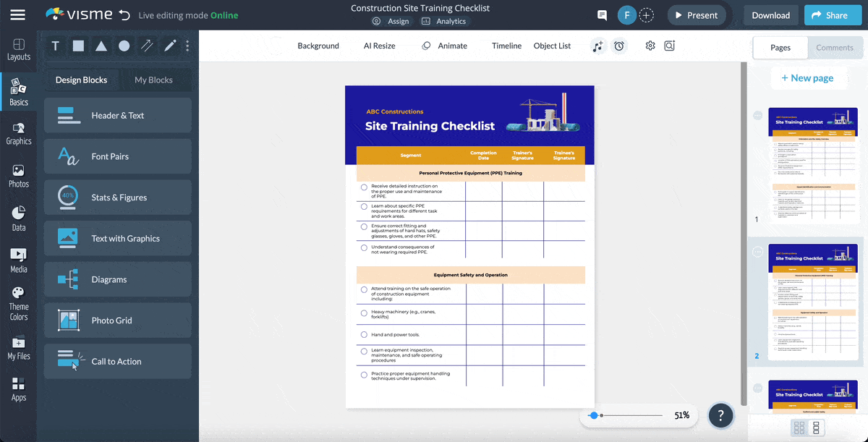This screenshot has height=442, width=868.
Task: Switch to the Comments tab
Action: (x=835, y=47)
